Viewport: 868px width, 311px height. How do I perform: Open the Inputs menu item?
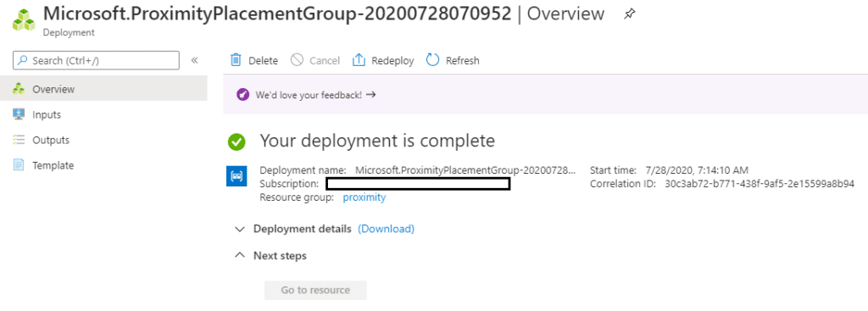103,114
